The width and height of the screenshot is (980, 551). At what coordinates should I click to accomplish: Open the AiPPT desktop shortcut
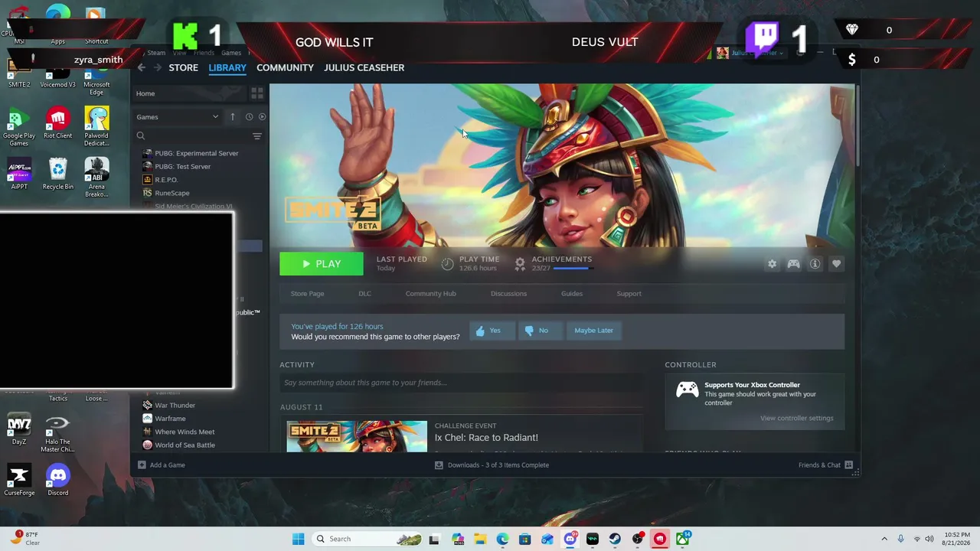(x=19, y=174)
